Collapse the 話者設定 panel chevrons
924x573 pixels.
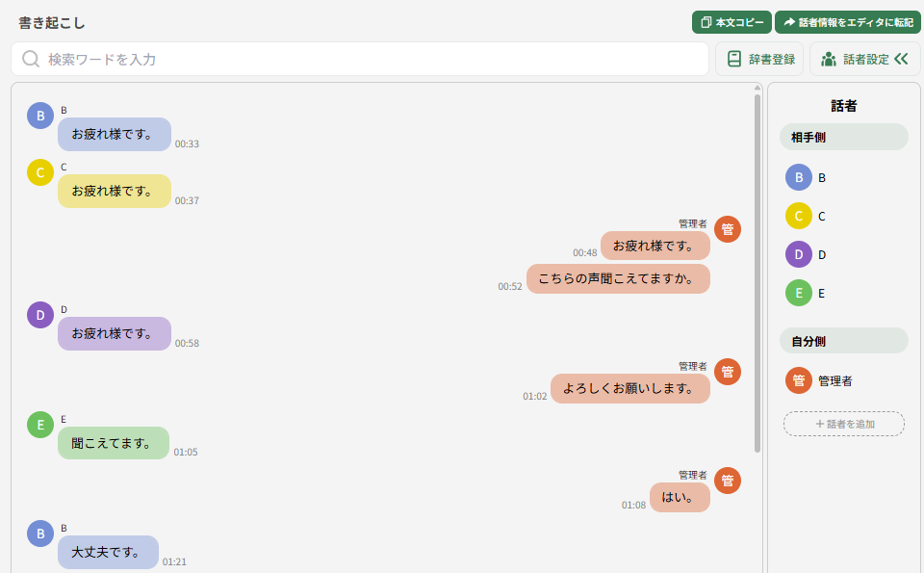pyautogui.click(x=901, y=59)
